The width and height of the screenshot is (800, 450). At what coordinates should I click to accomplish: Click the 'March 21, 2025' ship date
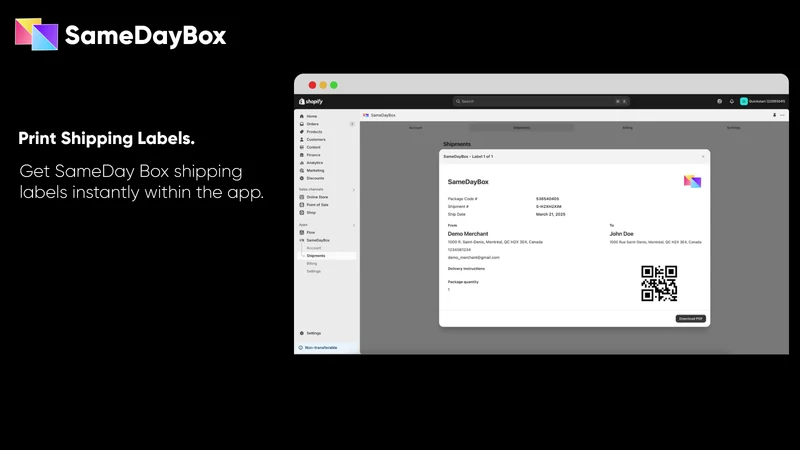pos(551,214)
